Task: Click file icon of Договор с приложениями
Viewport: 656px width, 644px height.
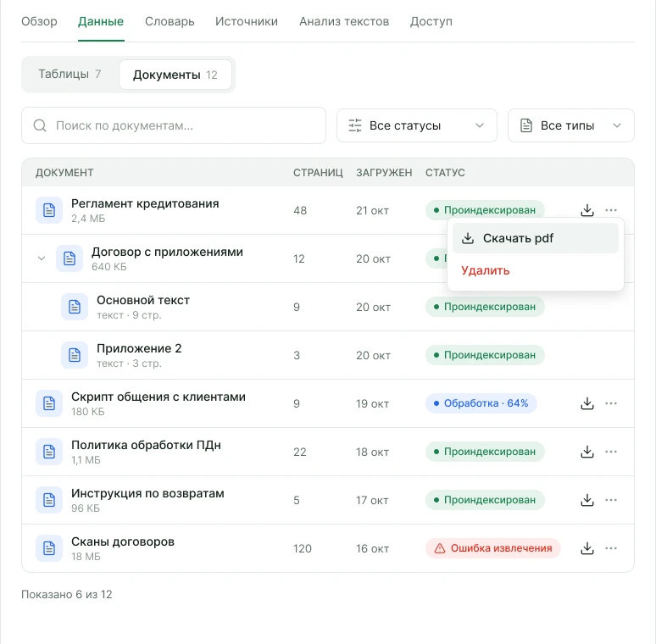Action: pos(69,258)
